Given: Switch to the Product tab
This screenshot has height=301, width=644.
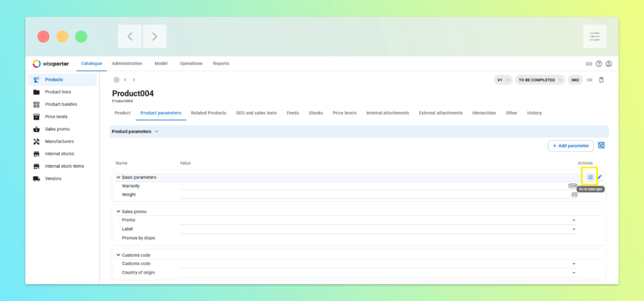Looking at the screenshot, I should (x=123, y=113).
